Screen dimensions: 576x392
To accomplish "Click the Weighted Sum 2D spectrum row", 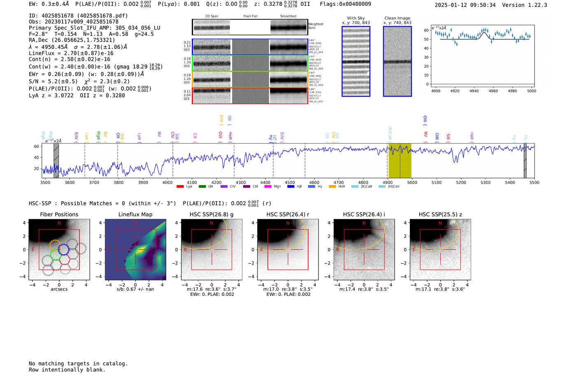I will (250, 27).
